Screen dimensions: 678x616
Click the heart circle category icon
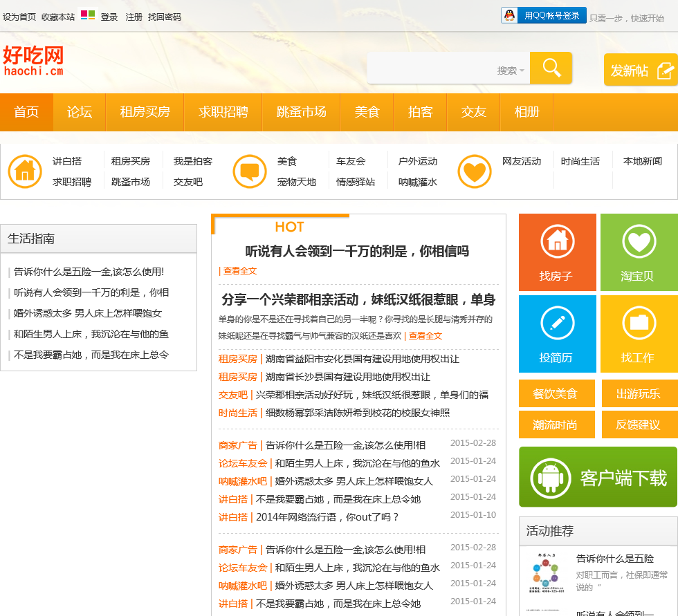475,171
